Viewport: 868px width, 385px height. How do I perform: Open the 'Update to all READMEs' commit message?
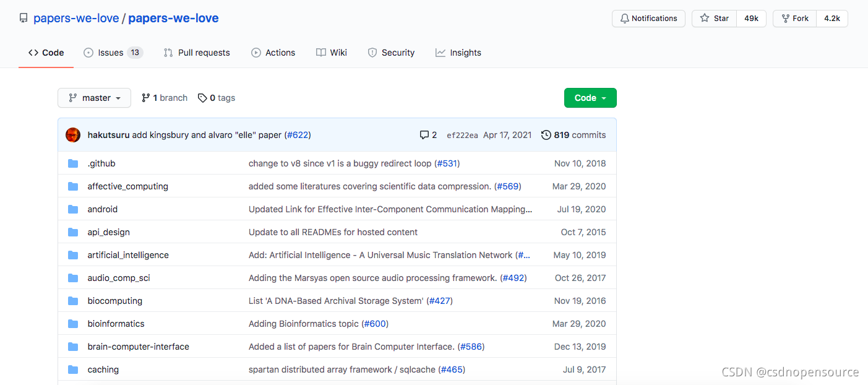tap(333, 232)
